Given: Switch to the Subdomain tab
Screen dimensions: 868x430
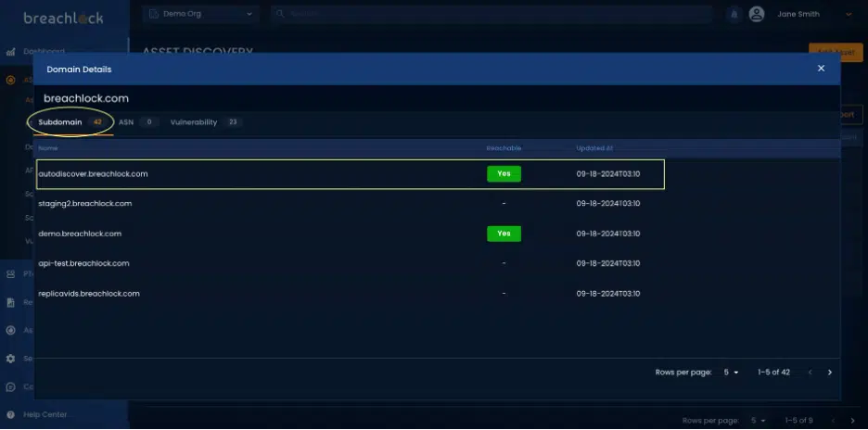Looking at the screenshot, I should [70, 122].
